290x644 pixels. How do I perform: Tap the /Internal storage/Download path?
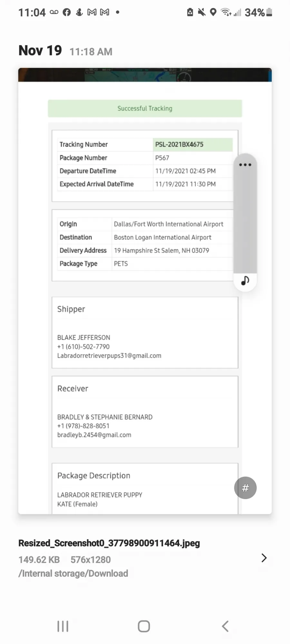pyautogui.click(x=73, y=573)
